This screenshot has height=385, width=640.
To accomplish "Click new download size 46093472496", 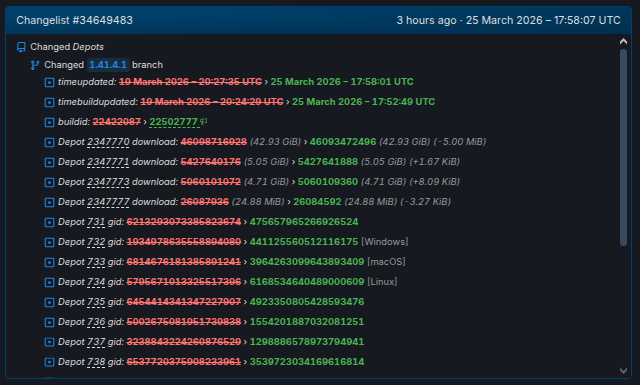I will [x=343, y=142].
